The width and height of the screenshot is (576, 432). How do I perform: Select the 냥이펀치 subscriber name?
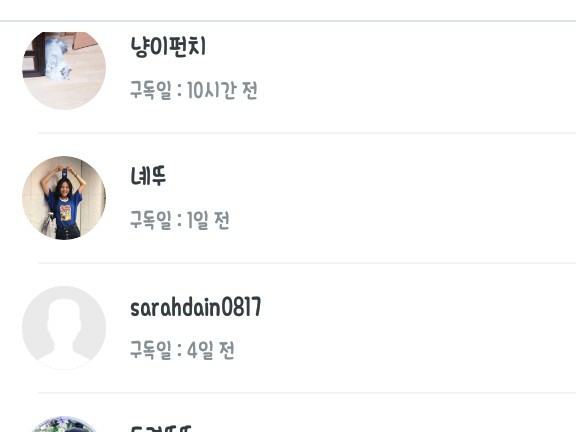(168, 47)
